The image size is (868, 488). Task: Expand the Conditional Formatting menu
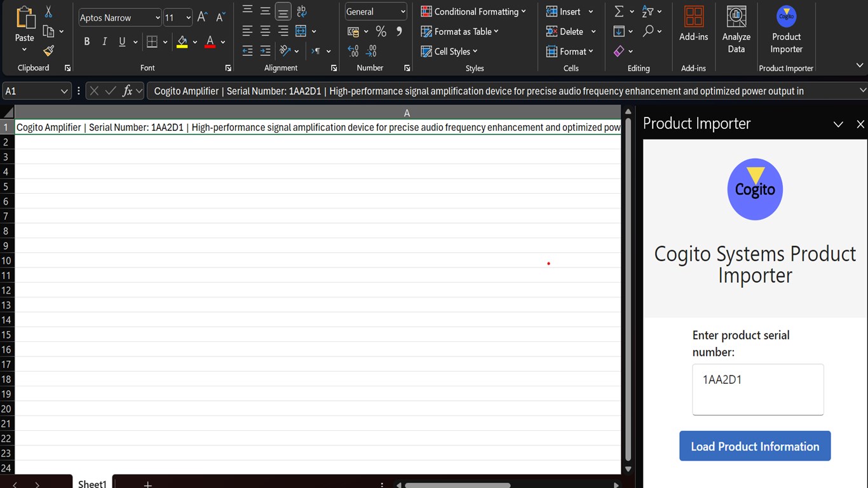click(473, 11)
